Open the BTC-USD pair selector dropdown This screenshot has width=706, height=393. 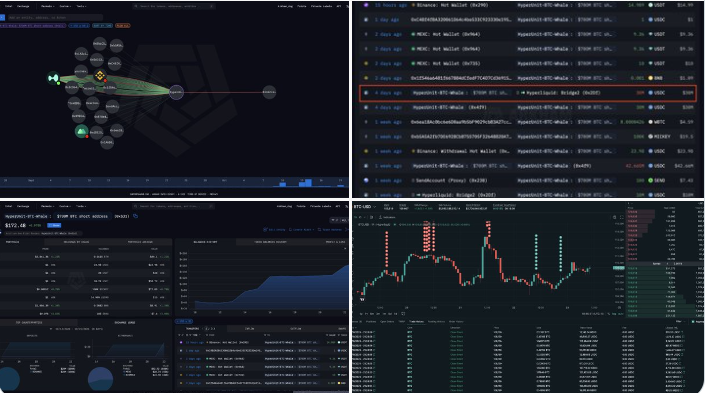365,207
